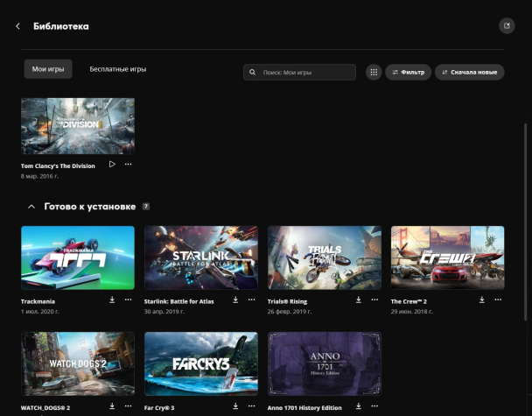Click the count badge 7 beside Готово к установке
Screen dimensions: 532x416
point(146,207)
